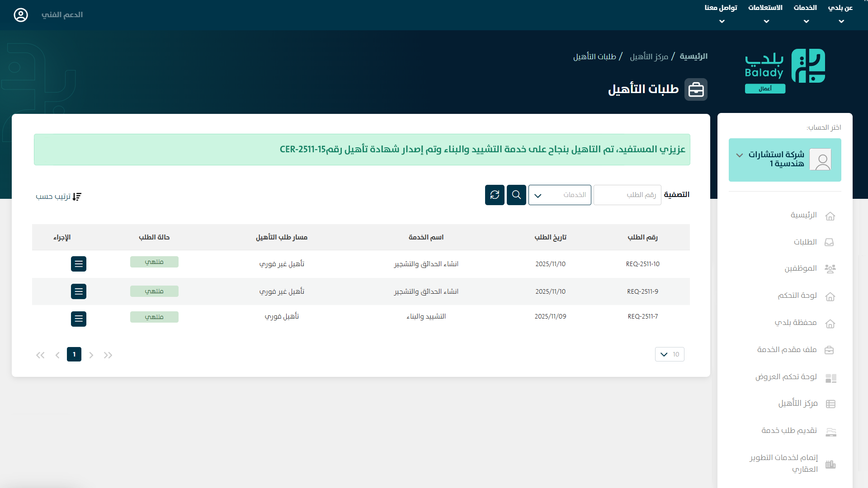This screenshot has height=488, width=868.
Task: Open action menu for REQ-2511-7
Action: click(x=79, y=319)
